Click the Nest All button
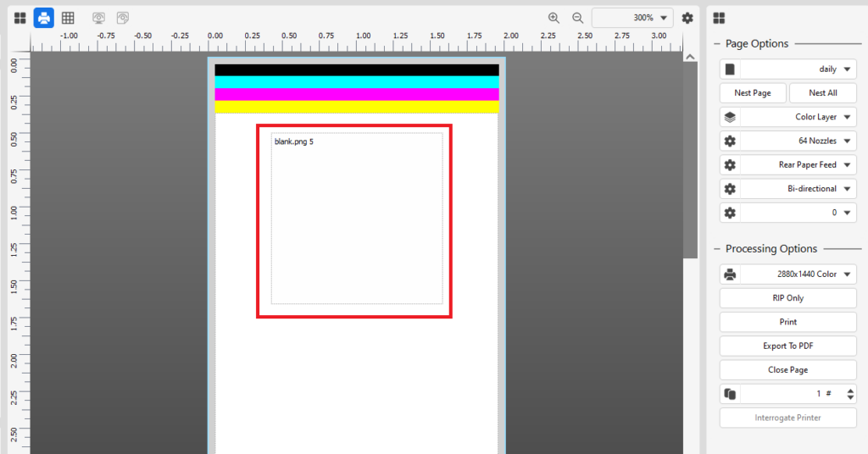868x454 pixels. pos(822,93)
